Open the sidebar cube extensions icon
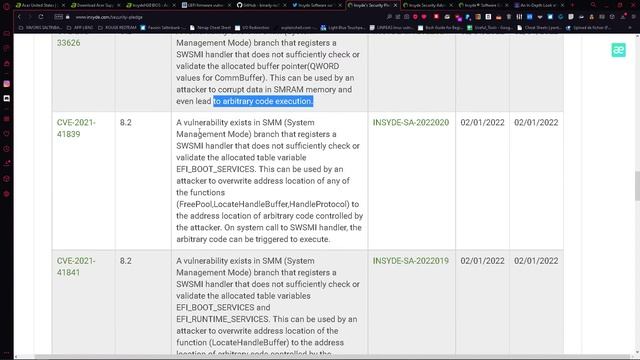 point(7,179)
